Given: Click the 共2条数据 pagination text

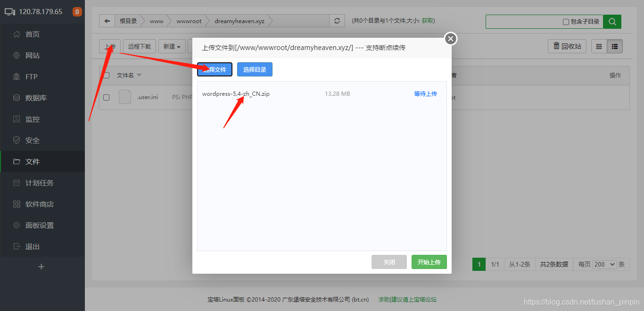Looking at the screenshot, I should 554,264.
